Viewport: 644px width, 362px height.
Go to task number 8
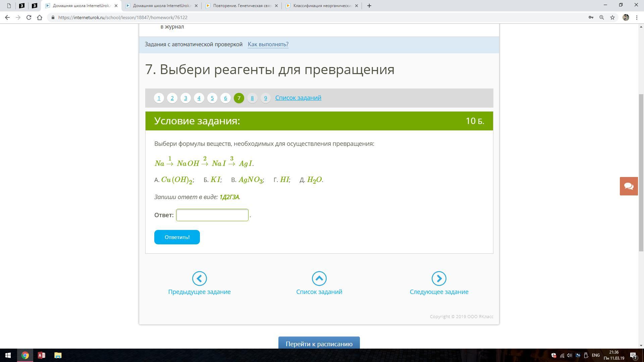[252, 98]
